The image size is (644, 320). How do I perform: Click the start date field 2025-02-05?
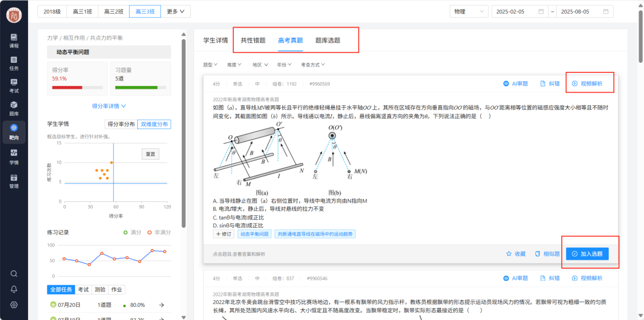coord(520,12)
